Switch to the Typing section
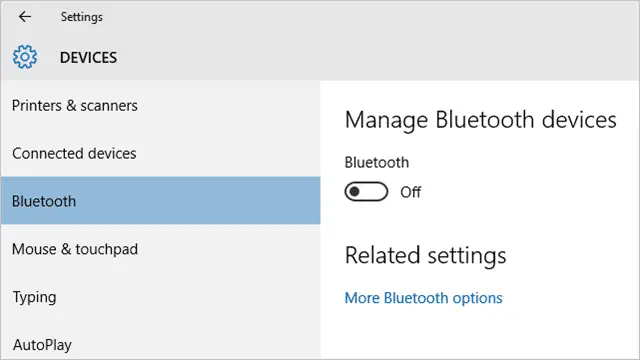This screenshot has width=640, height=360. (160, 297)
